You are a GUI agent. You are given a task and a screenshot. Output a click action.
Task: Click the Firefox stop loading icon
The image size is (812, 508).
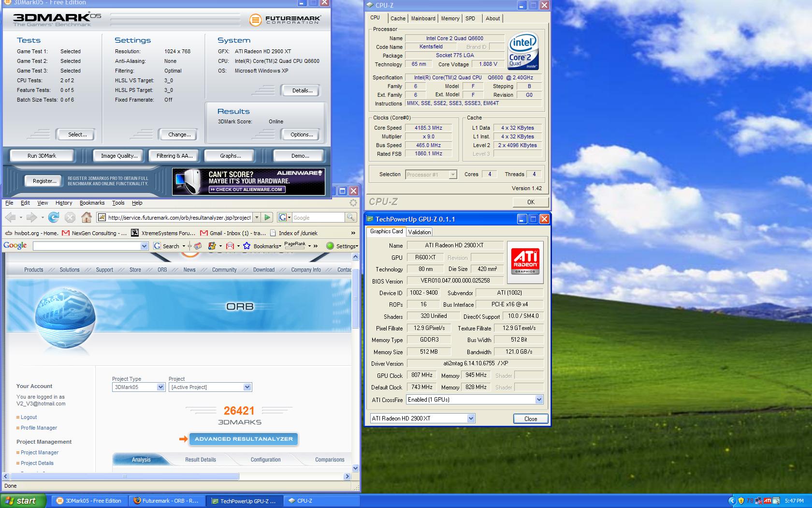(70, 217)
